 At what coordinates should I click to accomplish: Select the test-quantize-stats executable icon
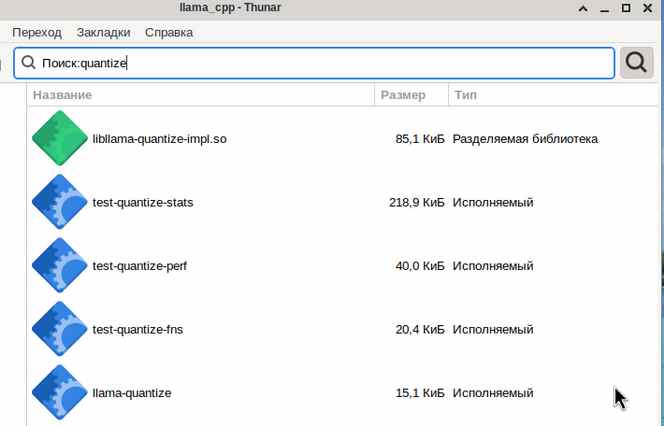coord(60,202)
